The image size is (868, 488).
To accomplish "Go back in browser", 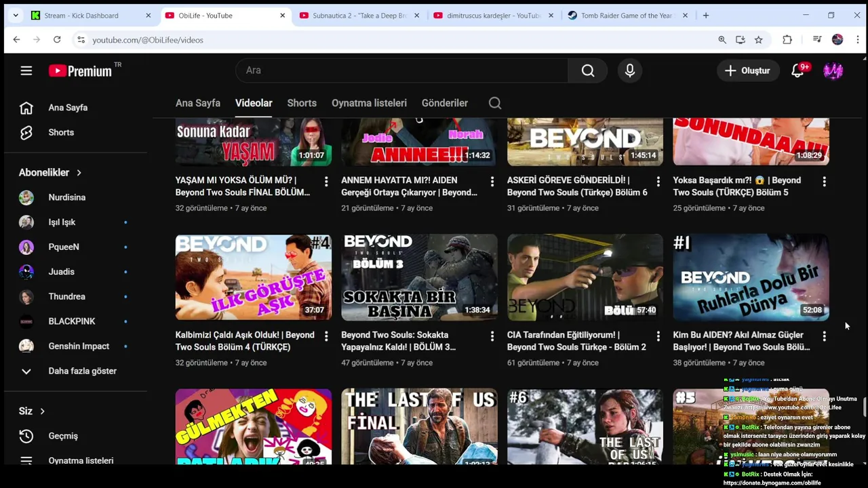I will pos(16,40).
